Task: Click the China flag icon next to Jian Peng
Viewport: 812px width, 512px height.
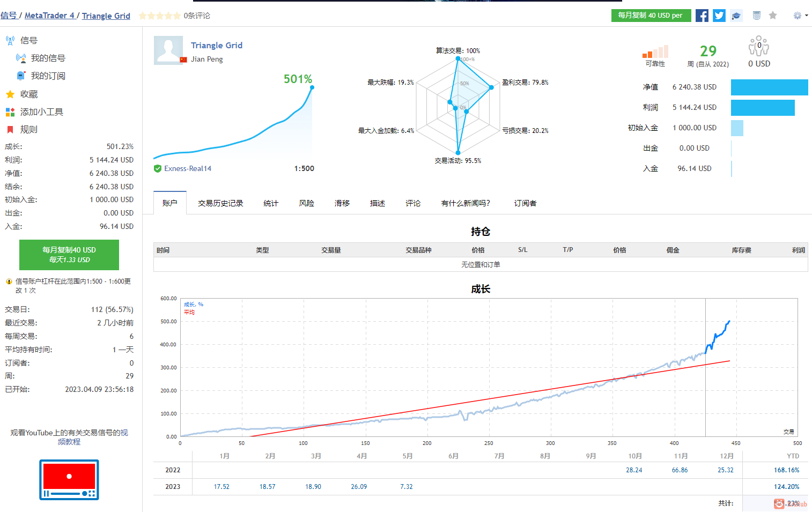Action: coord(183,60)
